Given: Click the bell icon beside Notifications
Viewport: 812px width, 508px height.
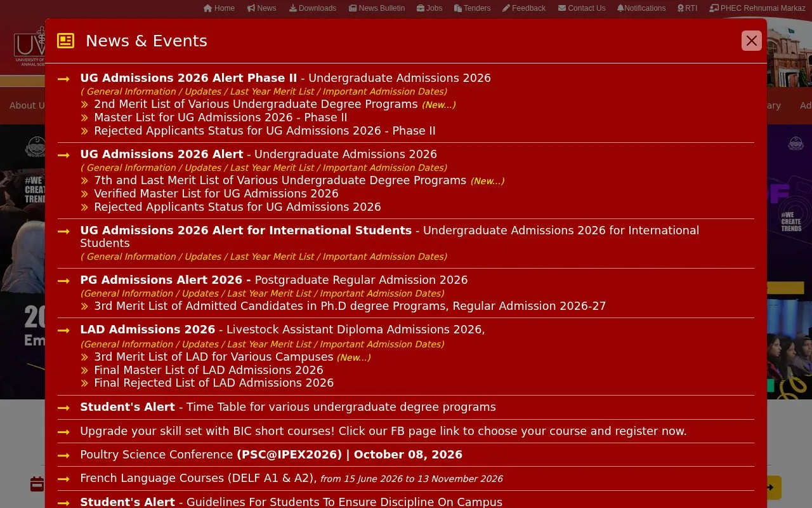Looking at the screenshot, I should point(620,8).
